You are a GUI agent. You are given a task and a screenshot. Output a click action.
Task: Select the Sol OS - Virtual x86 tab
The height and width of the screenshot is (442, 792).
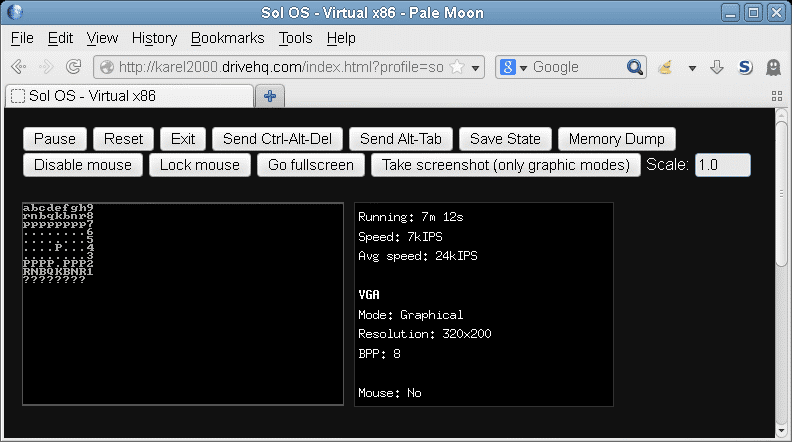pyautogui.click(x=129, y=96)
